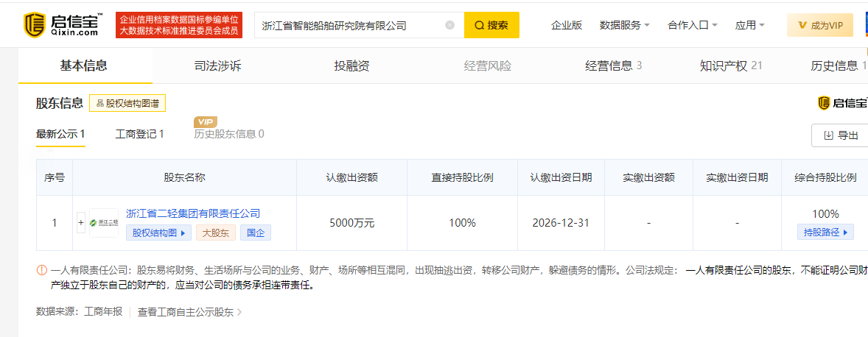Click the 股东名称 column header
This screenshot has width=868, height=337.
pos(185,177)
